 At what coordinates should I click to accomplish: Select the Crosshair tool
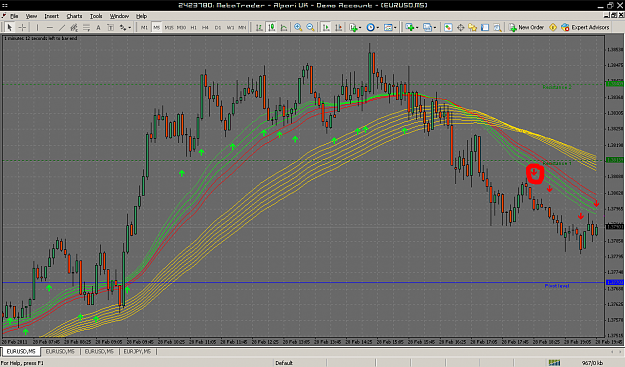tap(23, 27)
